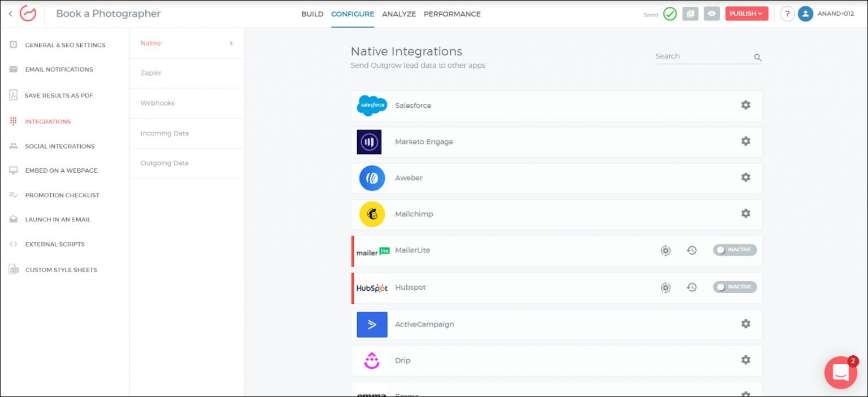Open Zapier integrations section
Screen dimensions: 868x397
151,73
